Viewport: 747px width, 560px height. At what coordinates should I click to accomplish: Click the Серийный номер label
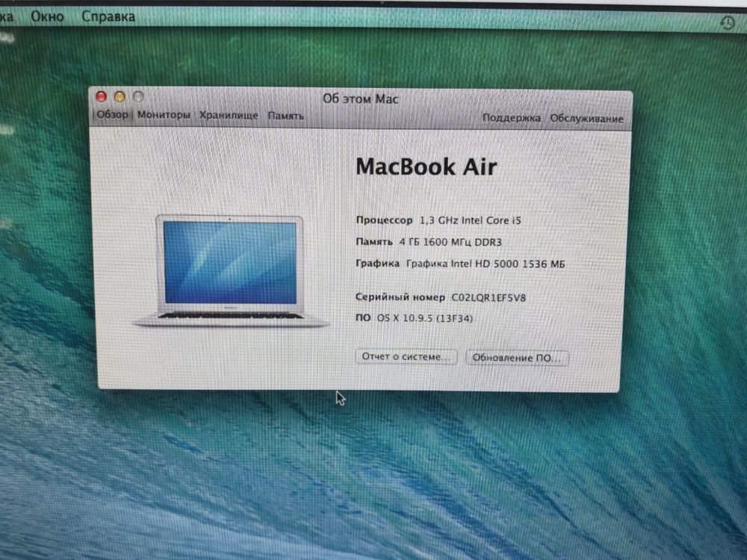tap(400, 297)
